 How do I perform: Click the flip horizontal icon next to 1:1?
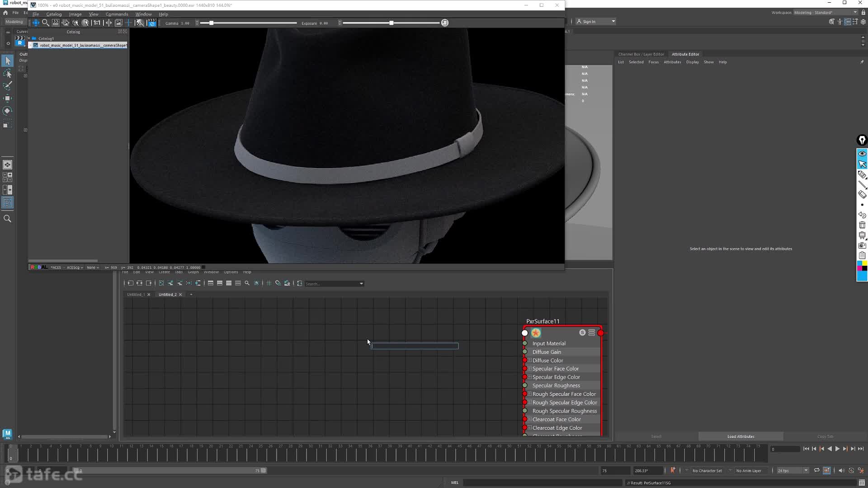pyautogui.click(x=108, y=23)
